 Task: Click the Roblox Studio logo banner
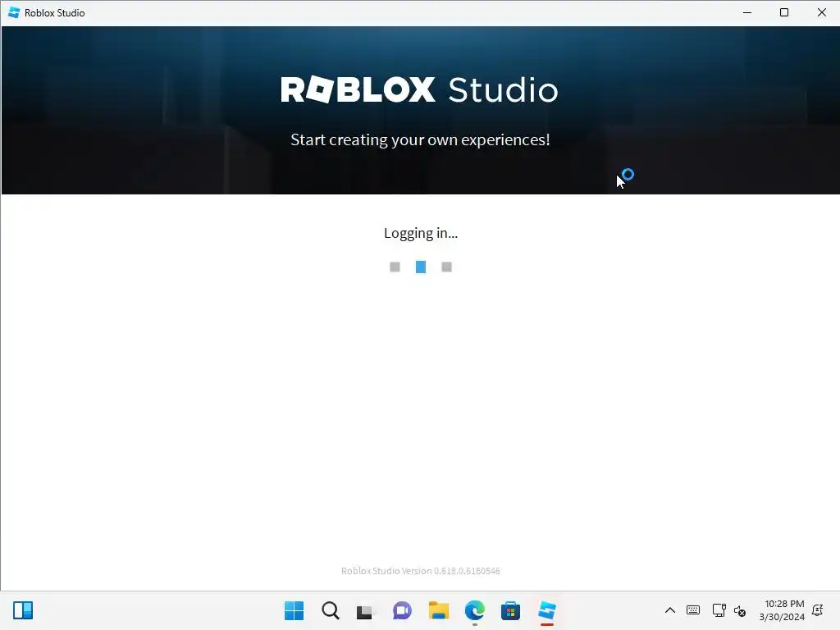(419, 89)
